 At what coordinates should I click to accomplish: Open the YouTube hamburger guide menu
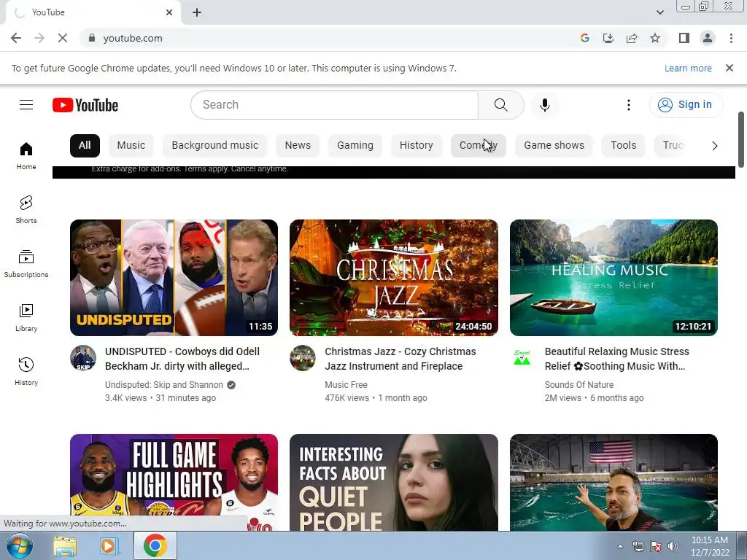click(26, 105)
